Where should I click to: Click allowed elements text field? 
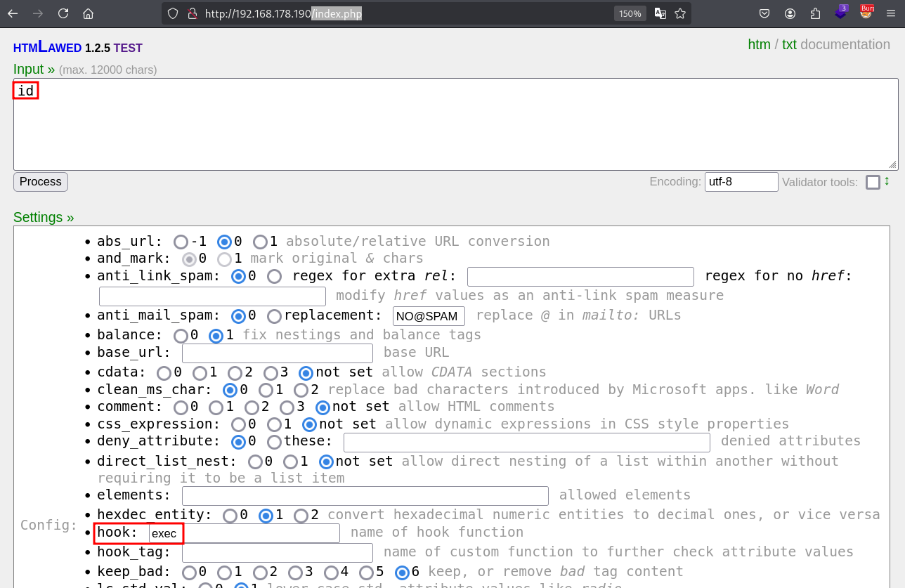point(365,495)
